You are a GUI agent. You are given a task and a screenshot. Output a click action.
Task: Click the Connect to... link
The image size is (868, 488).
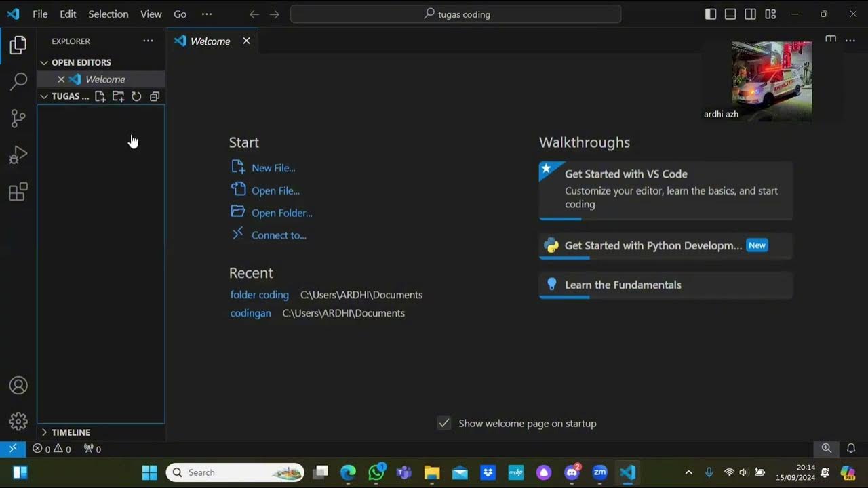click(279, 235)
